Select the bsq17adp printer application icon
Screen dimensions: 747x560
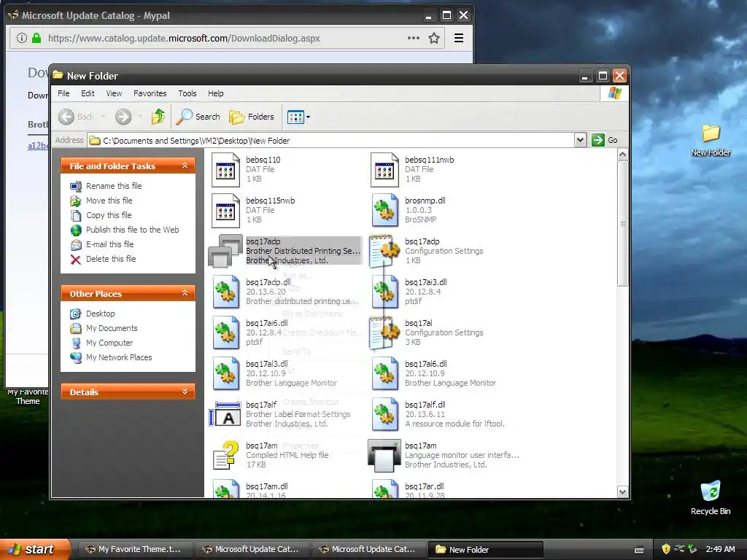225,251
